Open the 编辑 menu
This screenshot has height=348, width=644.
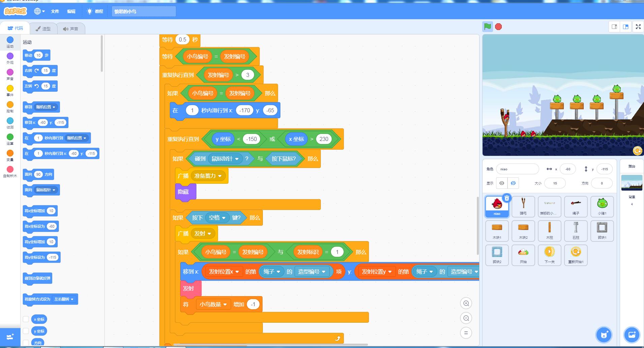[x=71, y=11]
